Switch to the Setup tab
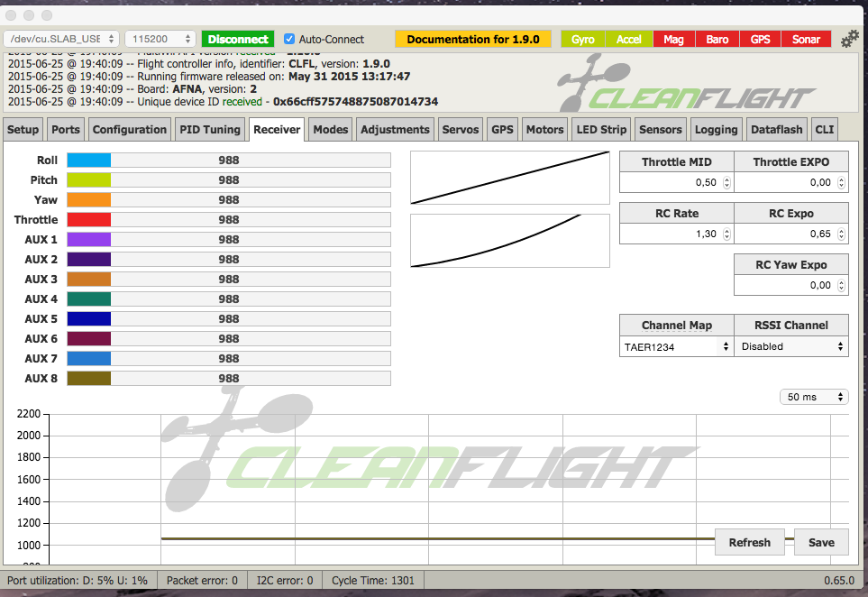This screenshot has height=597, width=868. coord(23,130)
